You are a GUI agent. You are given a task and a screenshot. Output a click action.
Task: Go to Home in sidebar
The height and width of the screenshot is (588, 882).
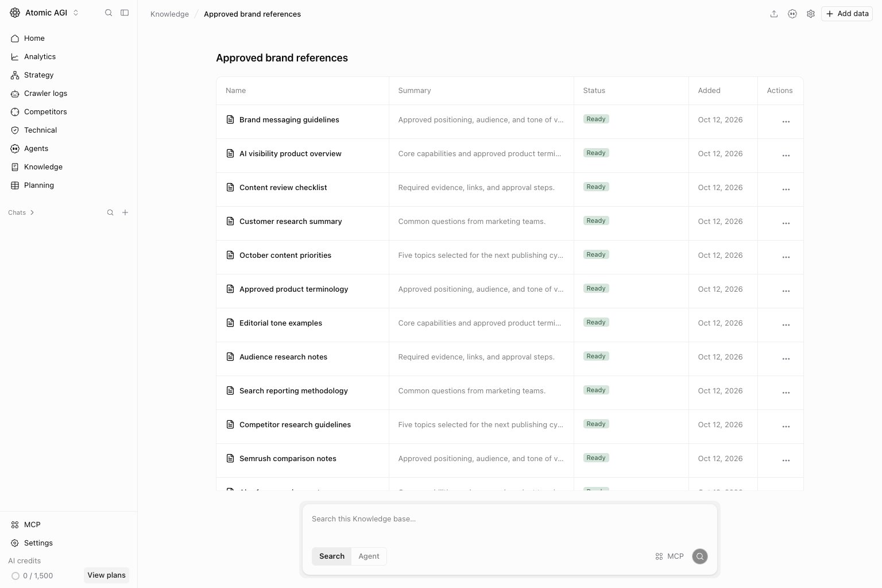coord(68,38)
